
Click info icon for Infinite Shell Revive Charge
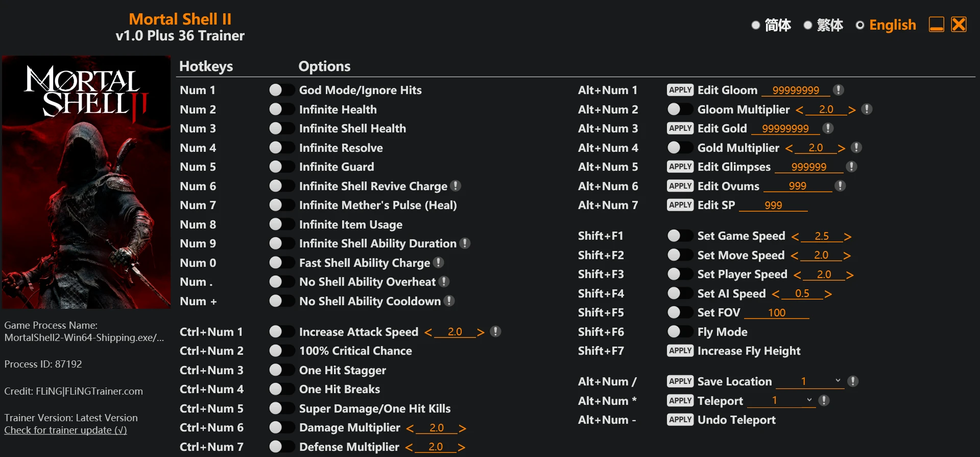pyautogui.click(x=456, y=186)
